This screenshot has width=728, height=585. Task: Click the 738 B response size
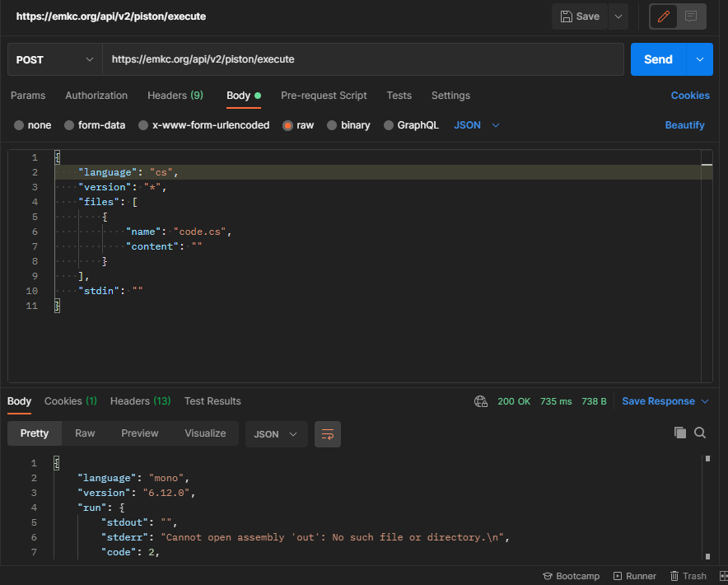pos(594,401)
